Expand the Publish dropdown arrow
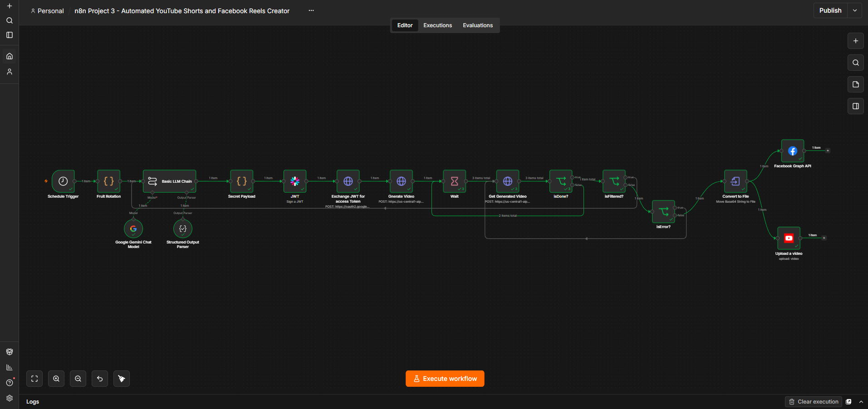Image resolution: width=868 pixels, height=409 pixels. [855, 10]
